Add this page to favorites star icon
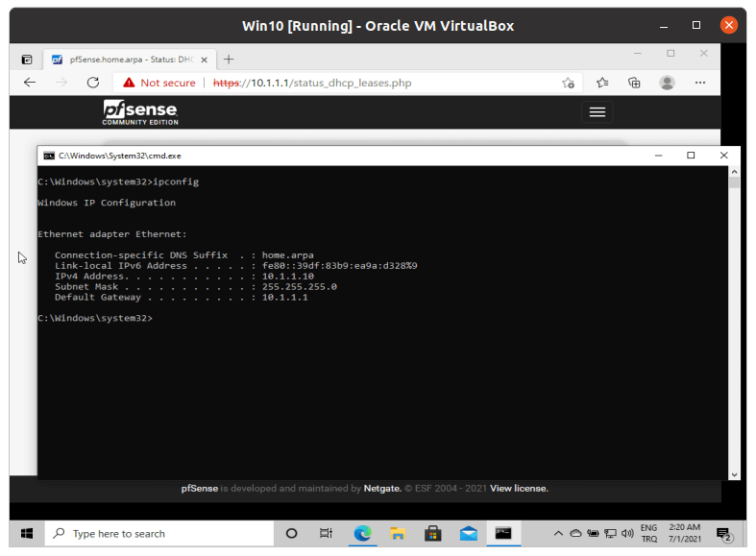Image resolution: width=756 pixels, height=556 pixels. point(568,83)
